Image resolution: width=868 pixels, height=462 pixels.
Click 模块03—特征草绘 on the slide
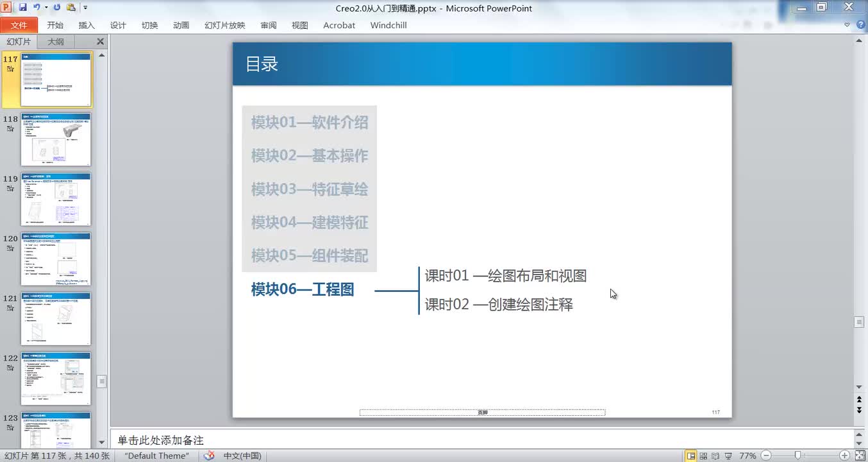(x=310, y=189)
